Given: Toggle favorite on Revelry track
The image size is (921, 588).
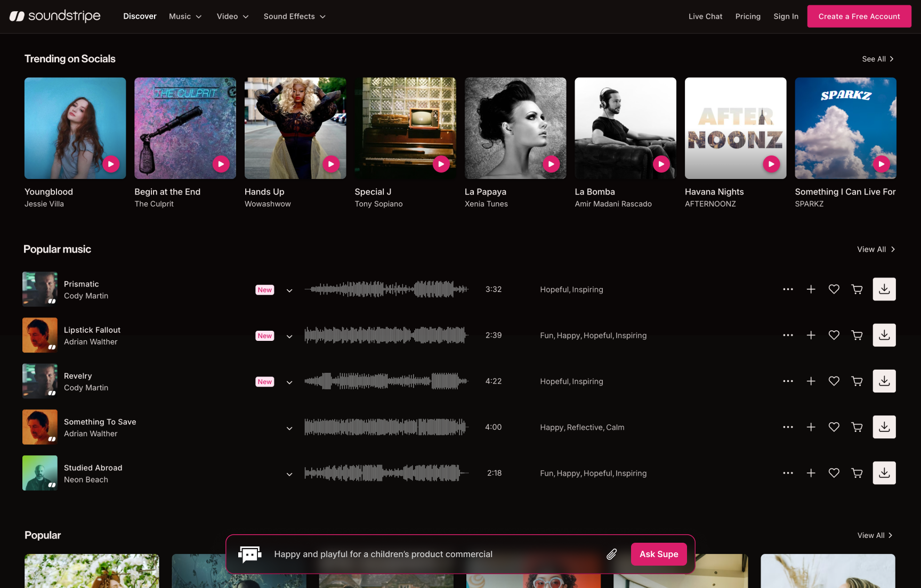Looking at the screenshot, I should pos(834,381).
